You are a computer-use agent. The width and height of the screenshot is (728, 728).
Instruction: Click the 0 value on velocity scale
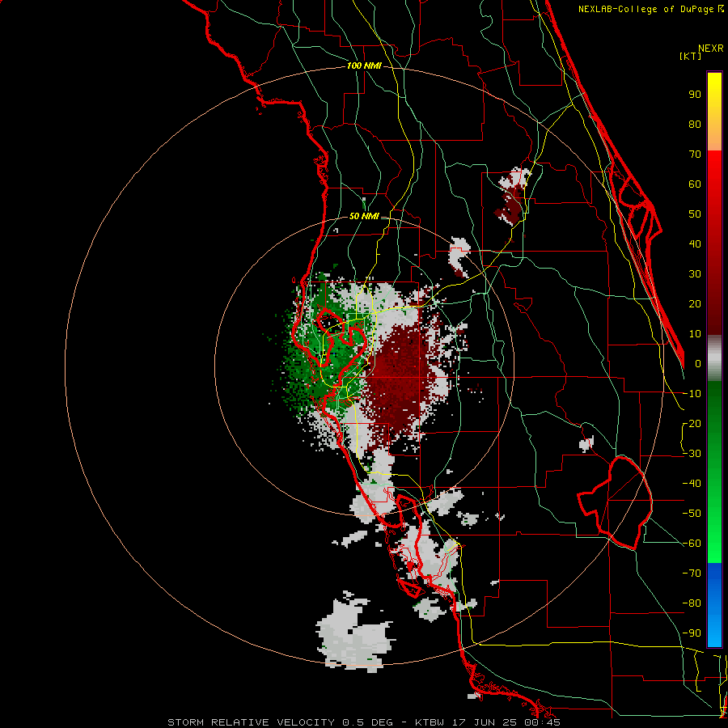pos(697,363)
